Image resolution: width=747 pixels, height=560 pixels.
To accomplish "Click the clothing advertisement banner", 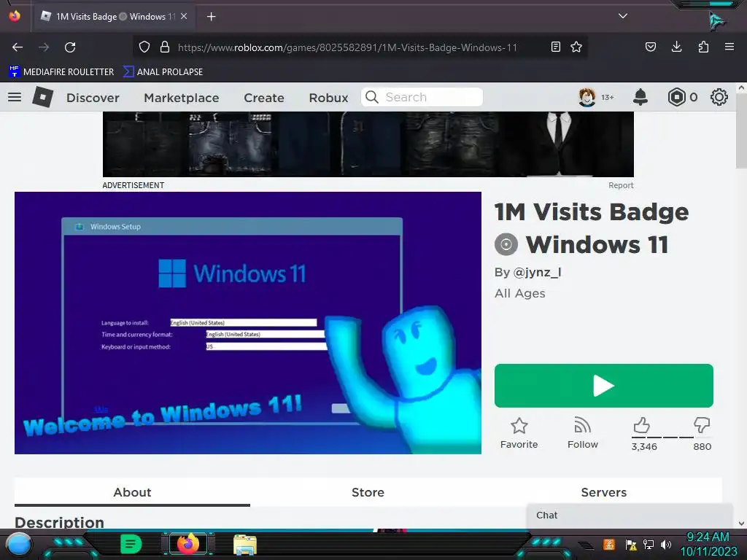I will (x=368, y=144).
